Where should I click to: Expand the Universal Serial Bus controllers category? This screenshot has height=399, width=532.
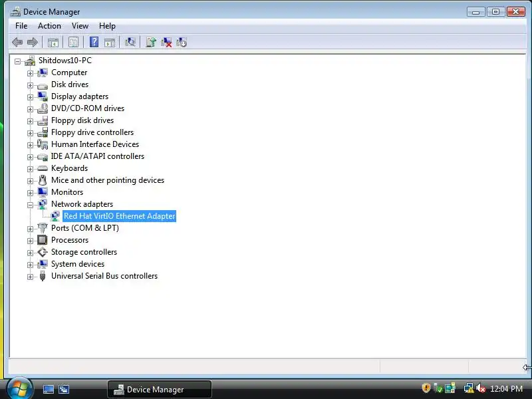pos(30,277)
